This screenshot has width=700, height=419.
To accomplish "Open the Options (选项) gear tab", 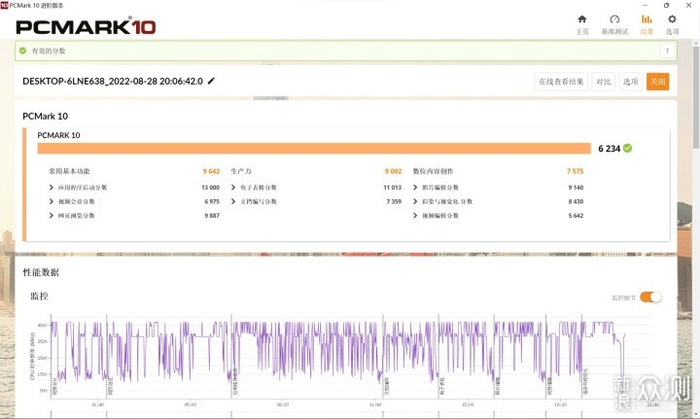I will 672,25.
